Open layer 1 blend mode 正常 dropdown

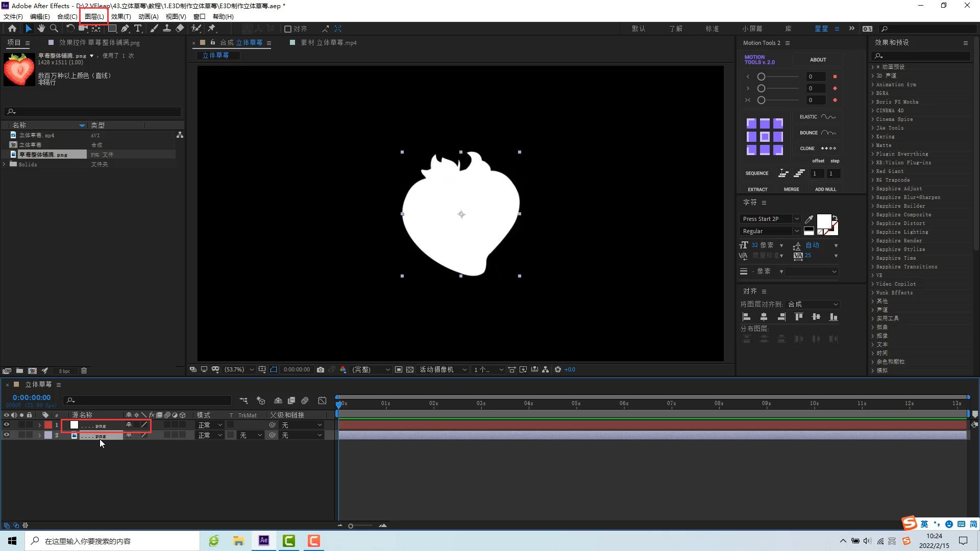(210, 425)
